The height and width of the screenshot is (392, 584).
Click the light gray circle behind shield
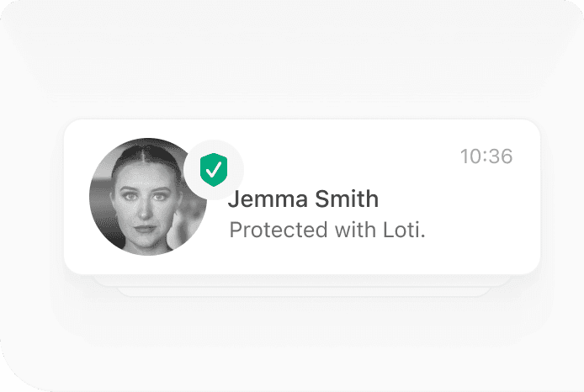tap(214, 170)
